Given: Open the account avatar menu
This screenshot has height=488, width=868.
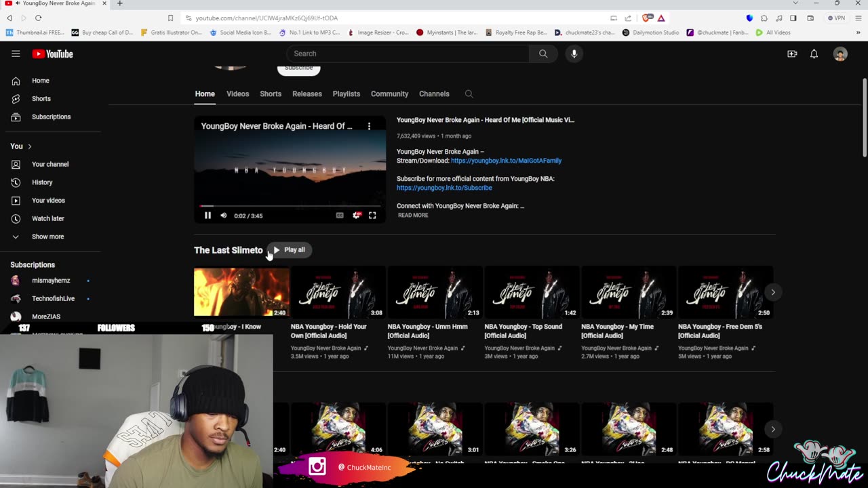Looking at the screenshot, I should point(840,54).
